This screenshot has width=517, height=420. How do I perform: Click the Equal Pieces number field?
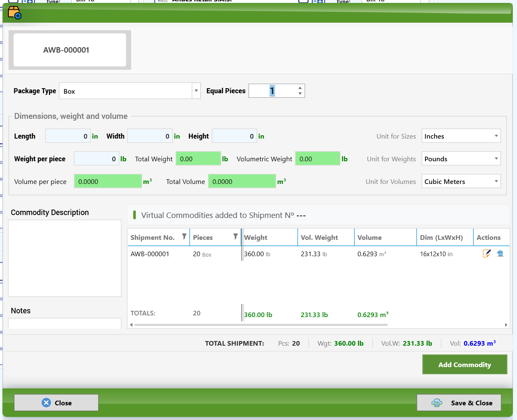coord(272,91)
